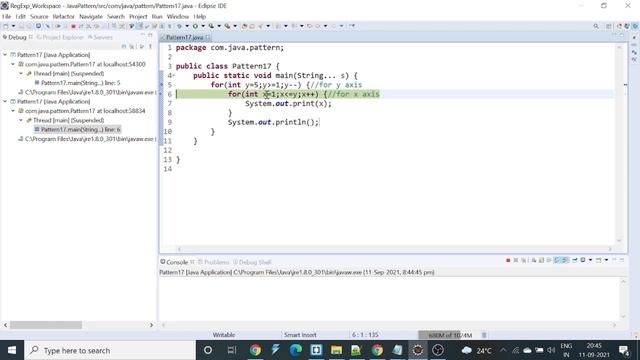Open the Debug button dropdown arrow
The width and height of the screenshot is (640, 360).
point(187,26)
